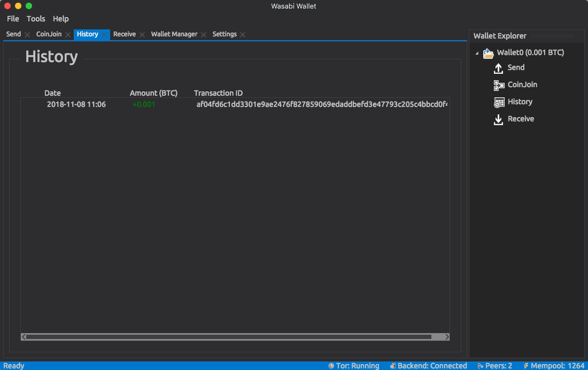Open CoinJoin from the Wallet Explorer tree
Viewport: 588px width, 370px height.
(x=522, y=84)
